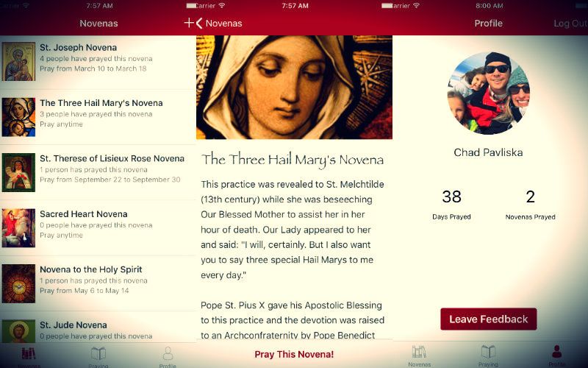
Task: Click the Leave Feedback button
Action: (488, 319)
